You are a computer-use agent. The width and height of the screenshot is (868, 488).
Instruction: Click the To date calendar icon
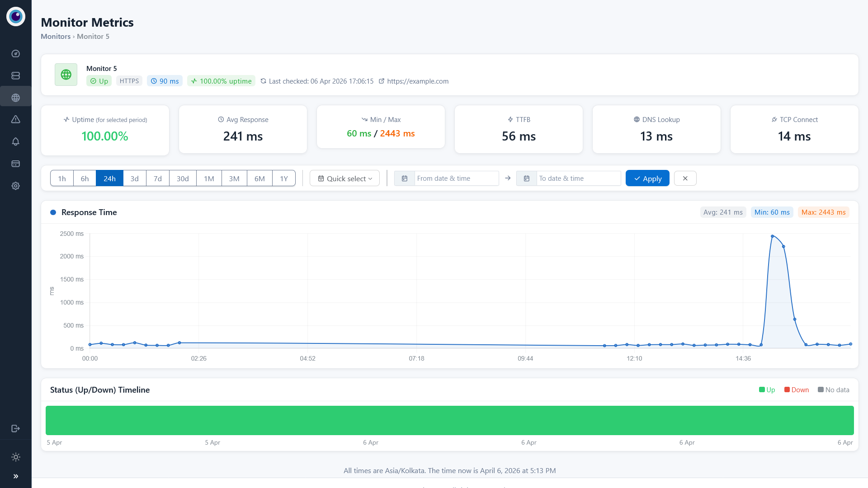tap(526, 178)
